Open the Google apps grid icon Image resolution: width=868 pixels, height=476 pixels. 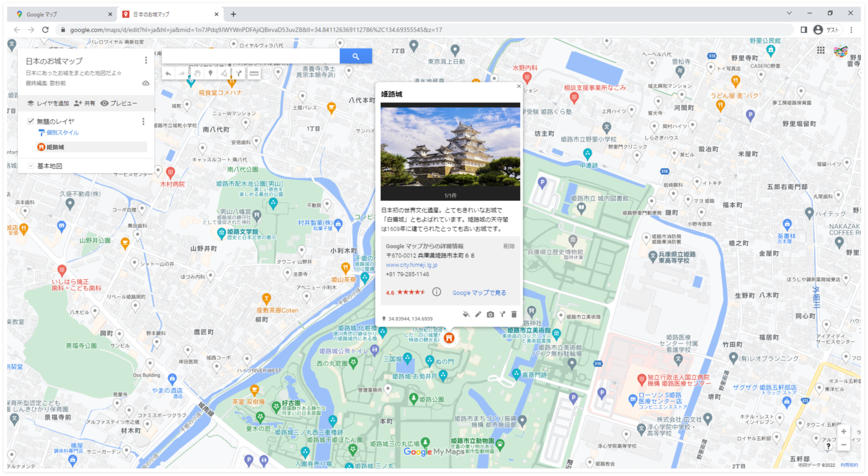(821, 50)
